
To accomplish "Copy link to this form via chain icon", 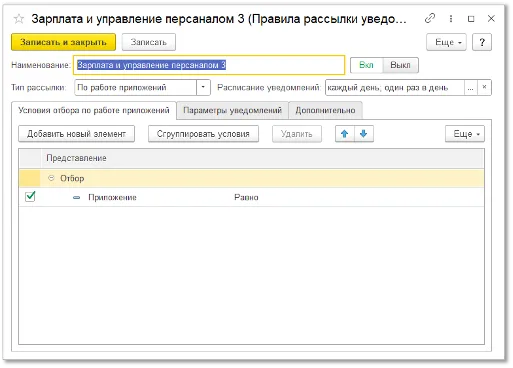I will (430, 18).
